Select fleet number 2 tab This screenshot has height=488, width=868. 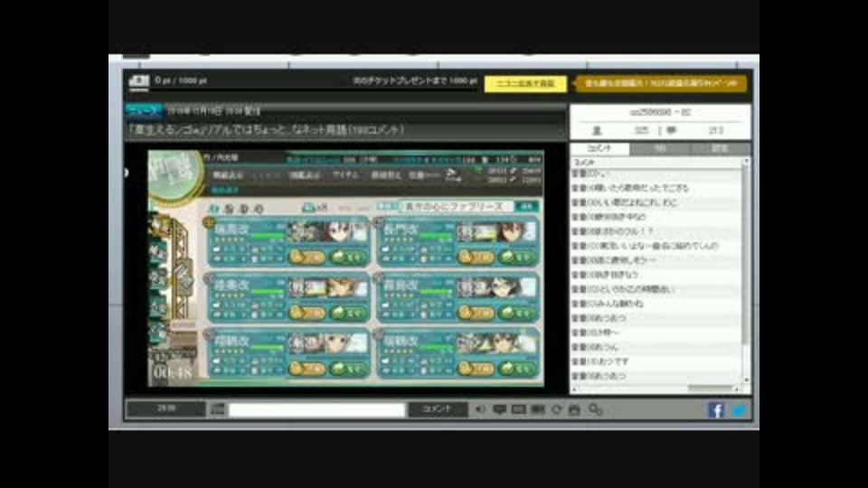tap(229, 209)
